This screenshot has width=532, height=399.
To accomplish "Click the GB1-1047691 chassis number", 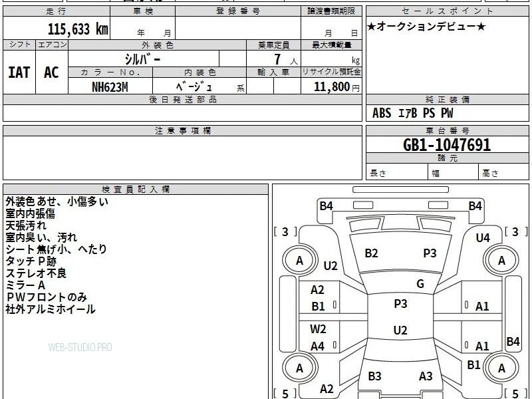I will click(x=447, y=145).
